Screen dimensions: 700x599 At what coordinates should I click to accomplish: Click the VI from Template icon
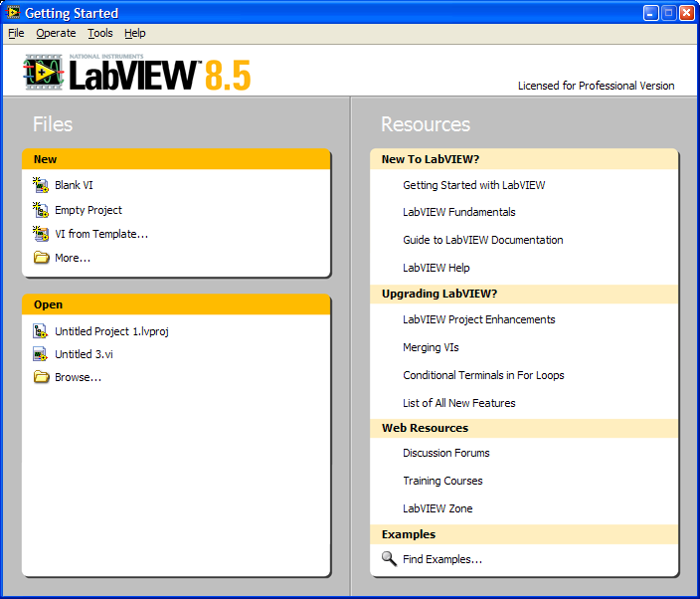tap(41, 234)
